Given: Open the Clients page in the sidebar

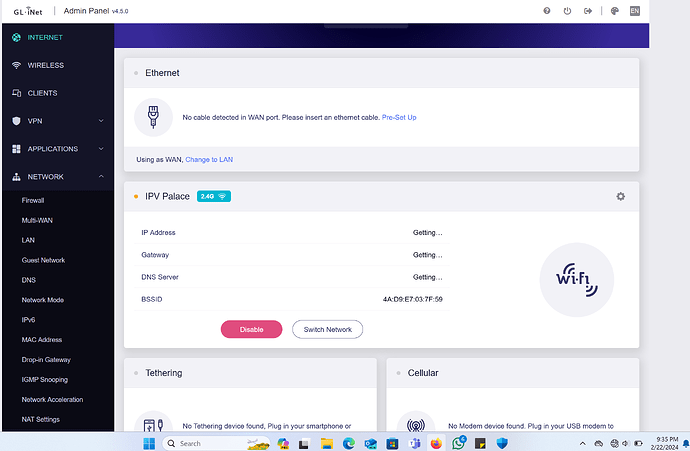Looking at the screenshot, I should [42, 93].
